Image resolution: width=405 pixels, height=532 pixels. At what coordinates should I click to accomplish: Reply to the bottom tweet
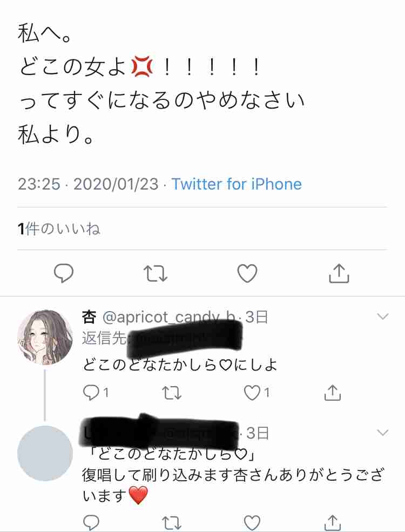point(91,523)
